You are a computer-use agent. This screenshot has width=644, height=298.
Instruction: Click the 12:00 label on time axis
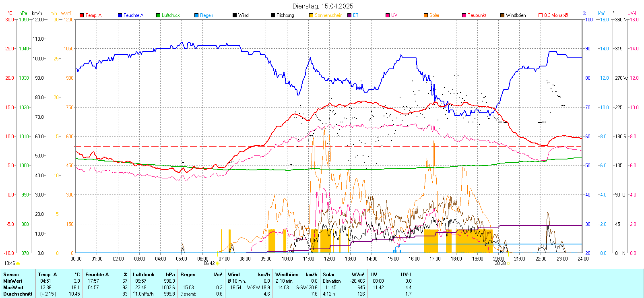330,259
